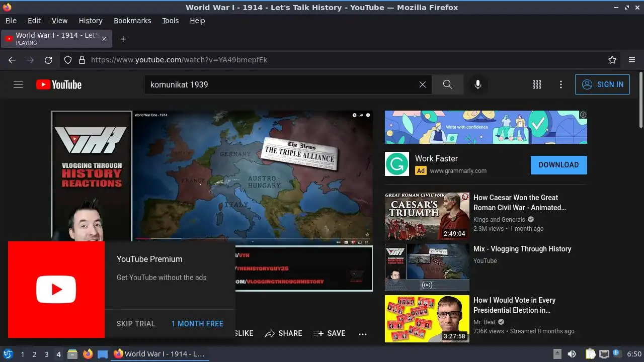Save the video to a playlist
Screen dimensions: 644x362
point(330,333)
